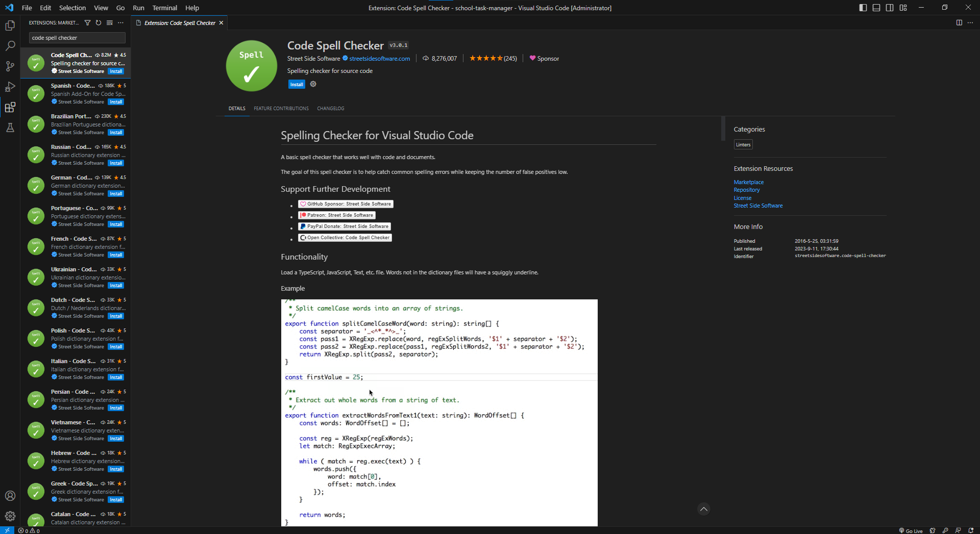This screenshot has width=980, height=534.
Task: Open the Run and Debug view
Action: (10, 87)
